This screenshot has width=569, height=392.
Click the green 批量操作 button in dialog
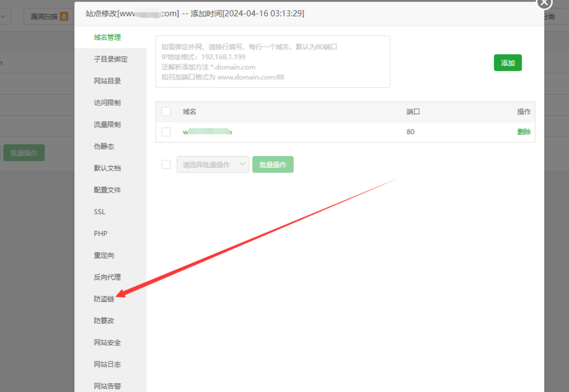click(x=273, y=164)
